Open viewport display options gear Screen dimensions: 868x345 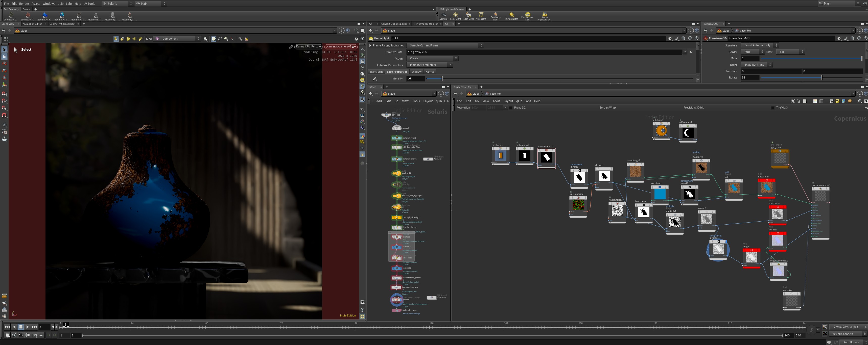356,39
